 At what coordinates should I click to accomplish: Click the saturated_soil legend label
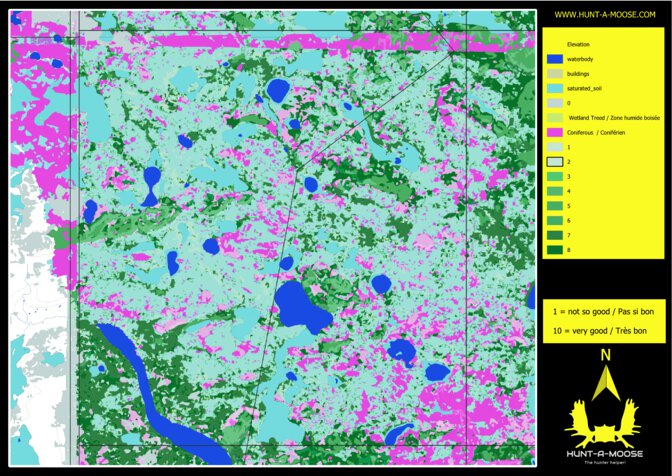click(584, 88)
